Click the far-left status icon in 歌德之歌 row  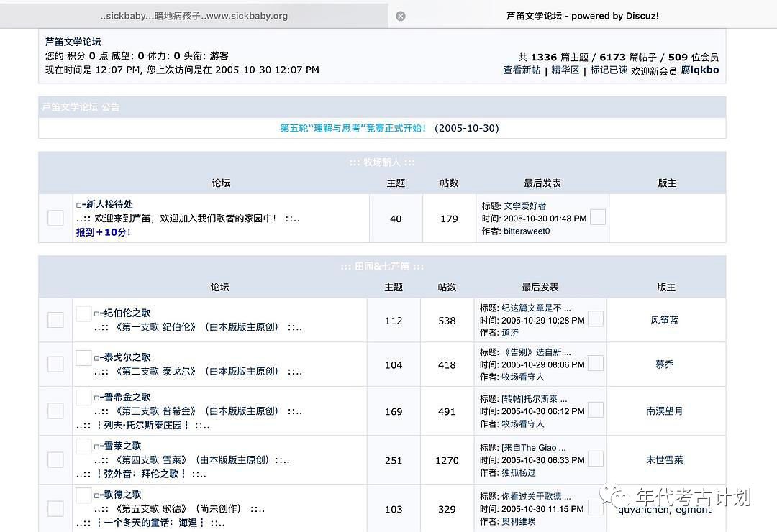point(55,508)
